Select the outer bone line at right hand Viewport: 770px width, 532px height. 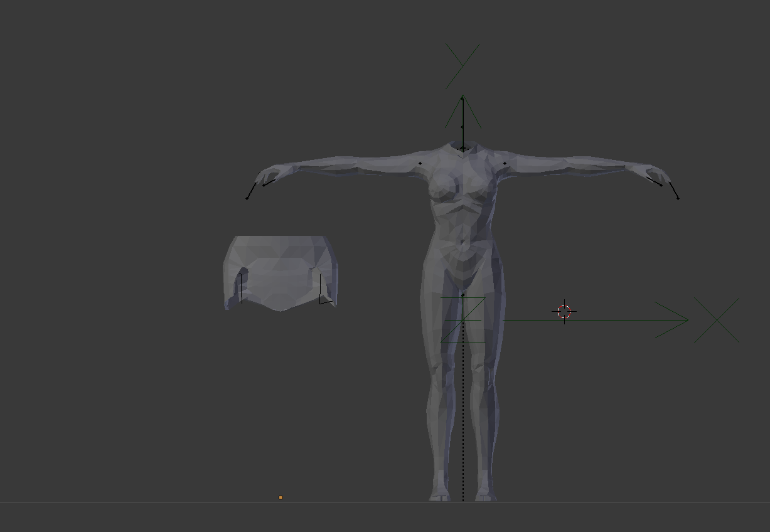tap(674, 191)
